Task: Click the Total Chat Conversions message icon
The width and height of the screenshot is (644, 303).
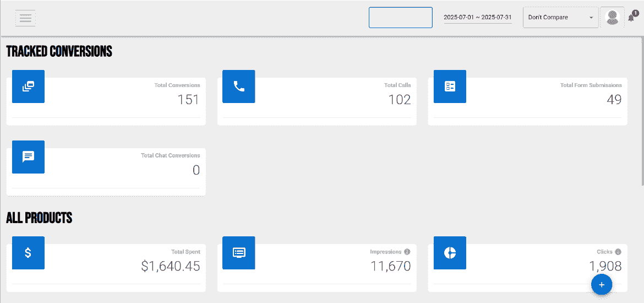Action: click(x=28, y=157)
